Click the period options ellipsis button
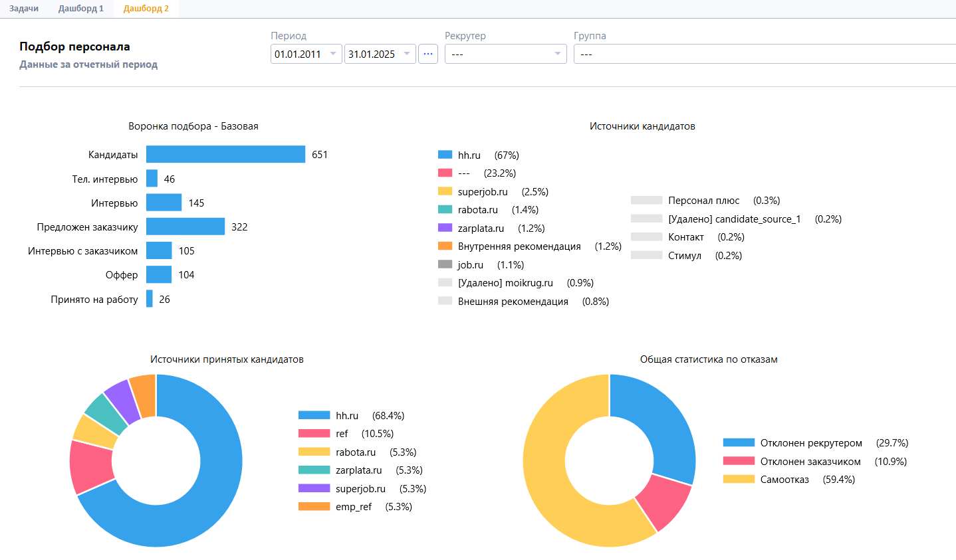This screenshot has height=560, width=956. click(x=428, y=54)
